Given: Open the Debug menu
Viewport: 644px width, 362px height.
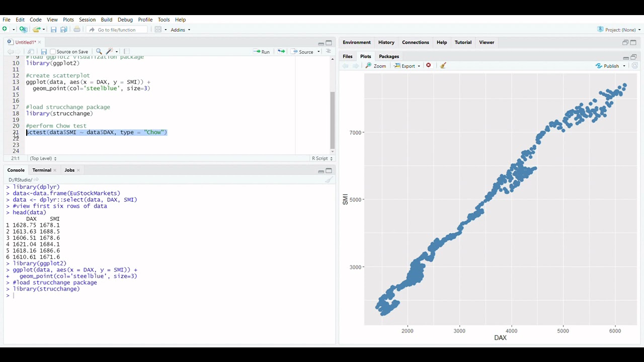Looking at the screenshot, I should [x=125, y=20].
